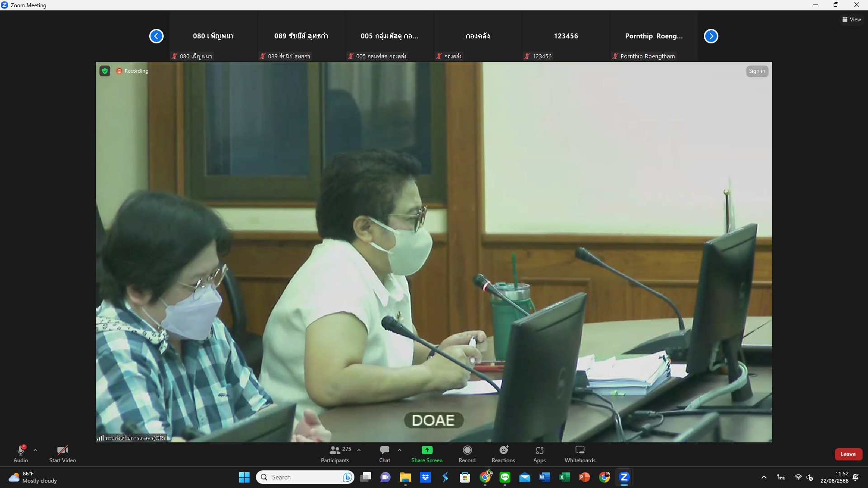
Task: Open the Chat panel
Action: click(x=385, y=454)
